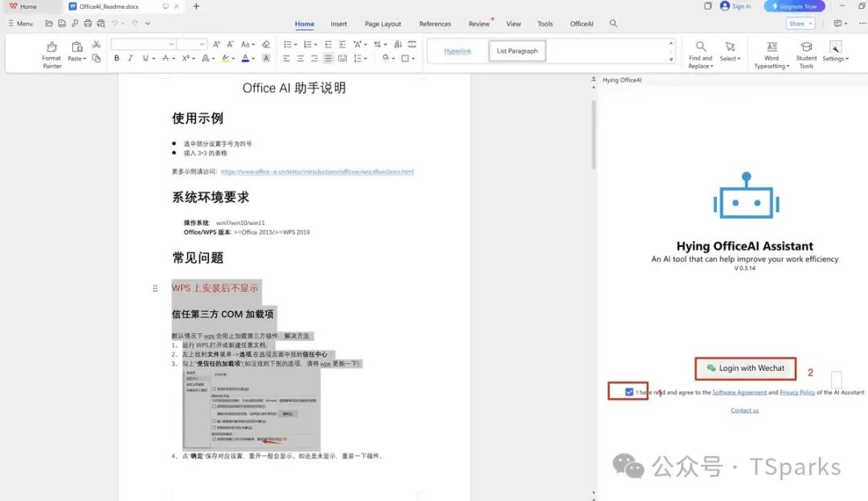Viewport: 868px width, 501px height.
Task: Click the Contact us link
Action: [744, 410]
